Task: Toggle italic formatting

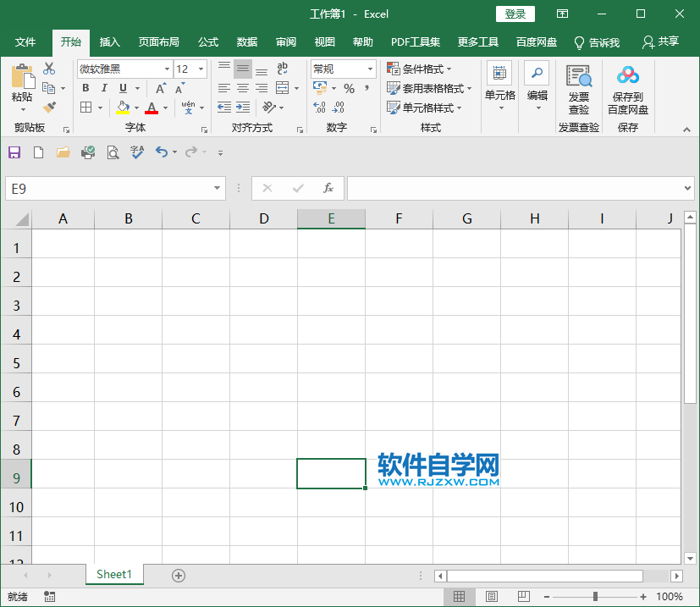Action: [103, 87]
